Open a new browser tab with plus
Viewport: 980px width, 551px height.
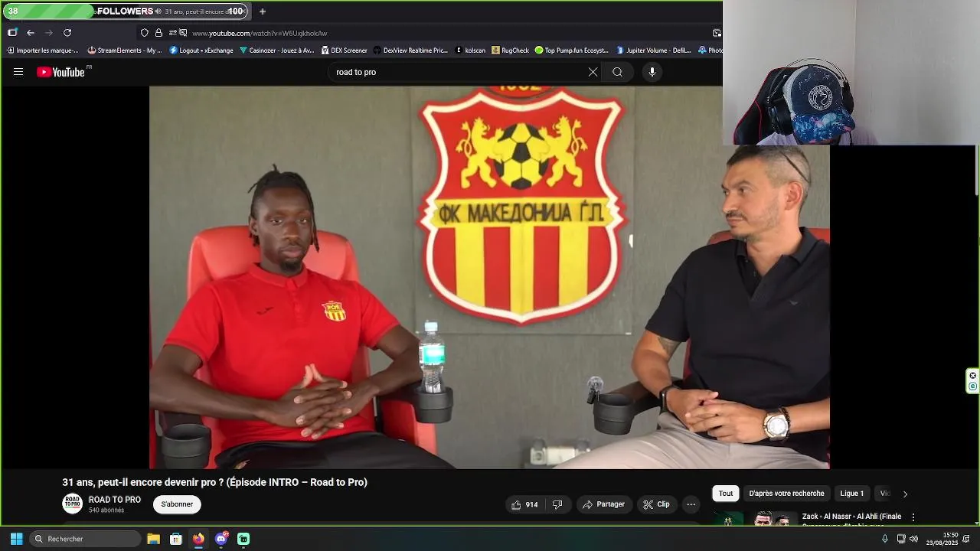coord(263,11)
